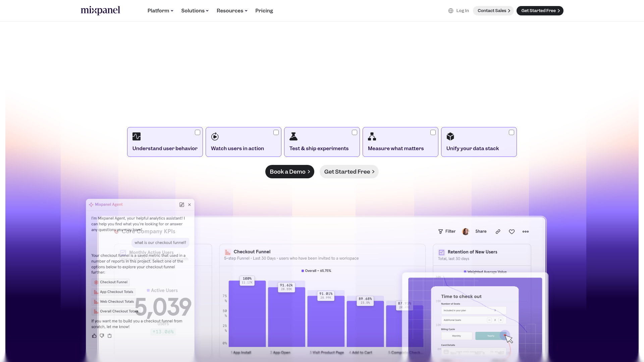This screenshot has height=362, width=644.
Task: Click the Watch users in action play icon
Action: click(215, 136)
